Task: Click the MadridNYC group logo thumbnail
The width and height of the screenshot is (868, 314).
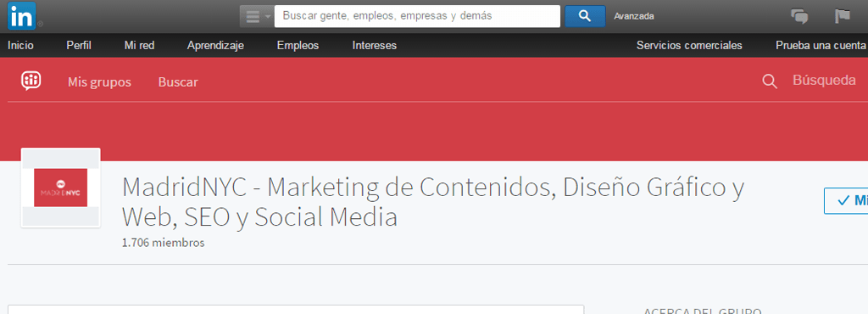Action: tap(60, 188)
